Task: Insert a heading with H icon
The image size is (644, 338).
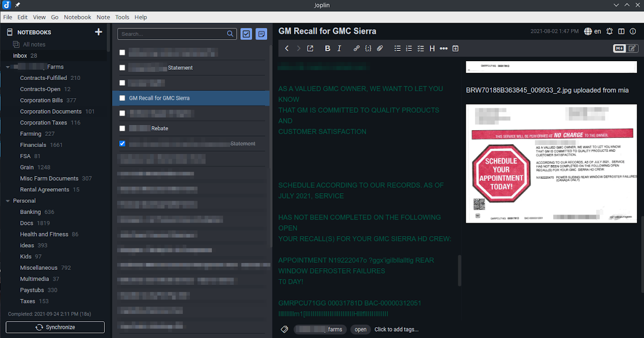Action: click(432, 48)
